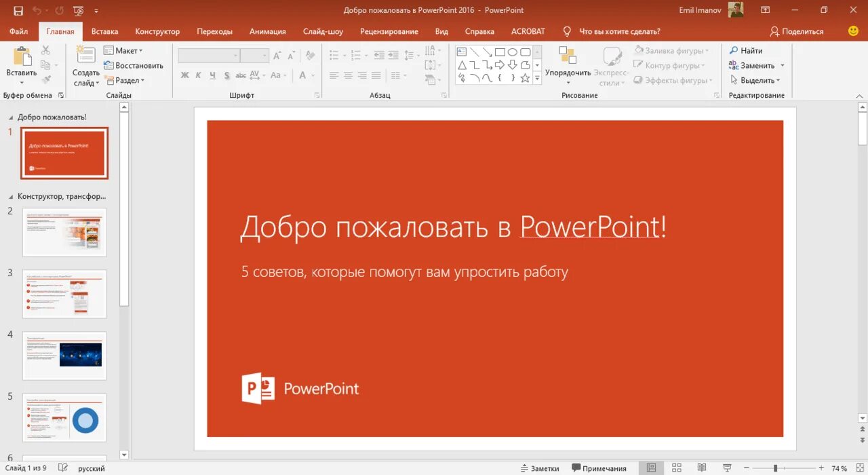Switch to the Анимация ribbon tab
The height and width of the screenshot is (475, 868).
point(267,31)
